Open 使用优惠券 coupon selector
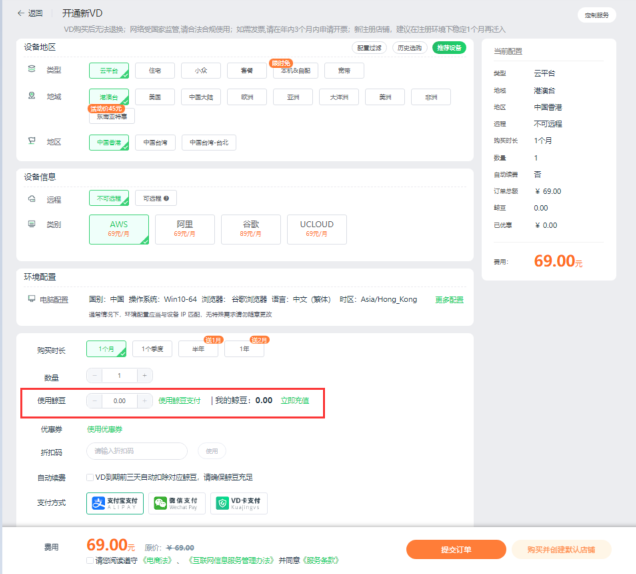The image size is (636, 574). point(104,429)
